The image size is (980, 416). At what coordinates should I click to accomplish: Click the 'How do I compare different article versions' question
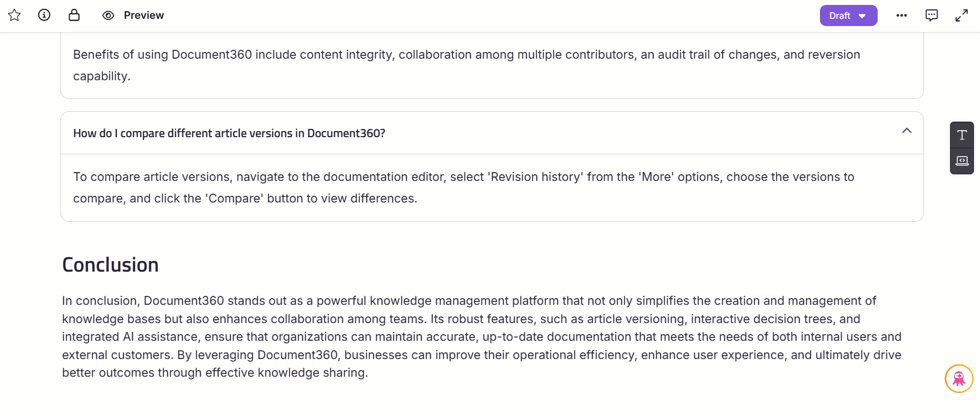[x=229, y=133]
